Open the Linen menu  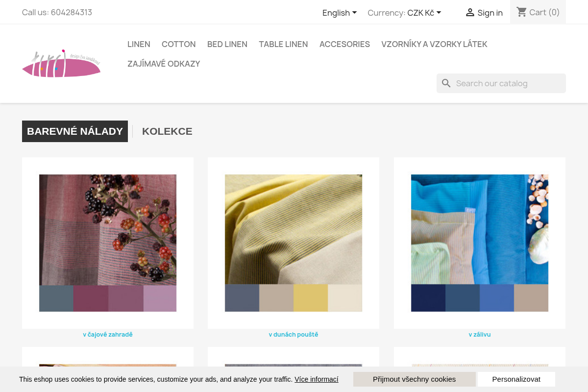click(x=139, y=44)
